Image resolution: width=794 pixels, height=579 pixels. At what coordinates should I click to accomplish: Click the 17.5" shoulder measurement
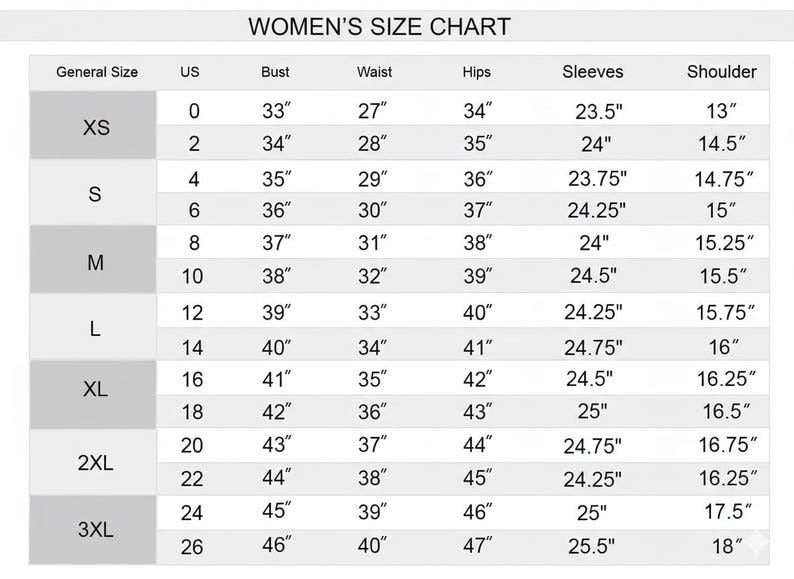click(x=728, y=512)
